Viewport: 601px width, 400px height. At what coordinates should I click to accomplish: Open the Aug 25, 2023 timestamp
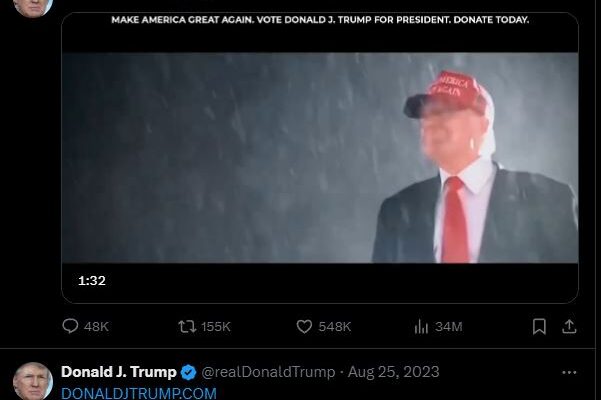(x=393, y=372)
